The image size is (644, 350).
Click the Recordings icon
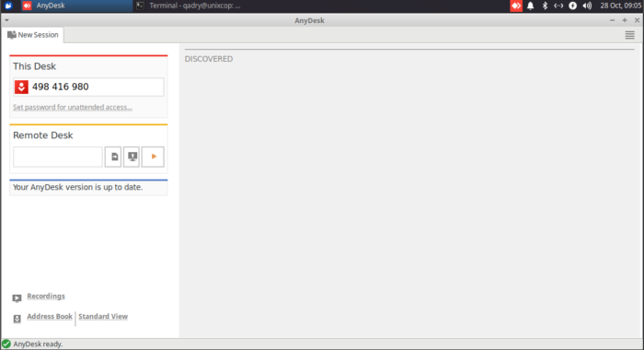coord(17,298)
